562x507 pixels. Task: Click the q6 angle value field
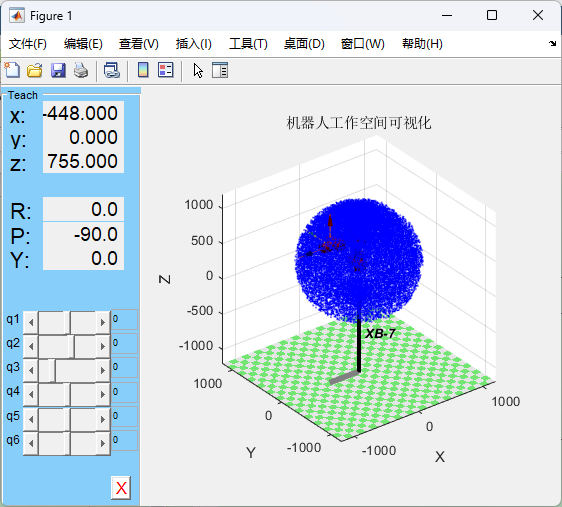tap(124, 440)
